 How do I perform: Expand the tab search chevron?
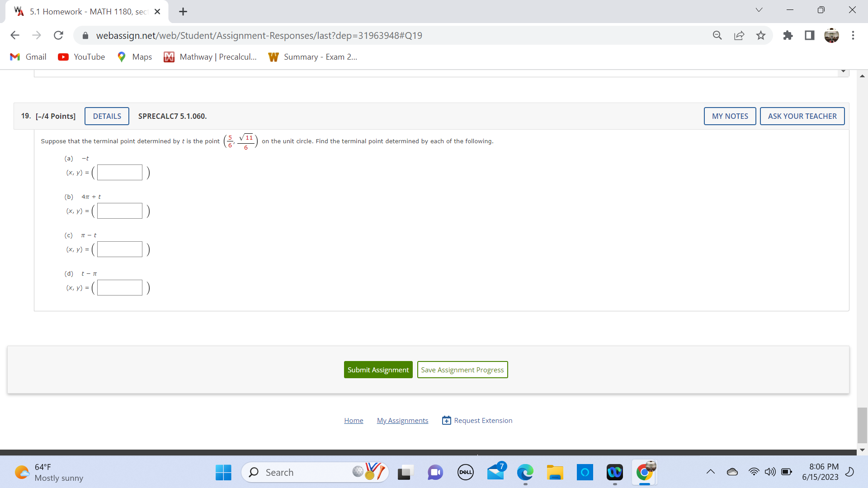pyautogui.click(x=759, y=10)
